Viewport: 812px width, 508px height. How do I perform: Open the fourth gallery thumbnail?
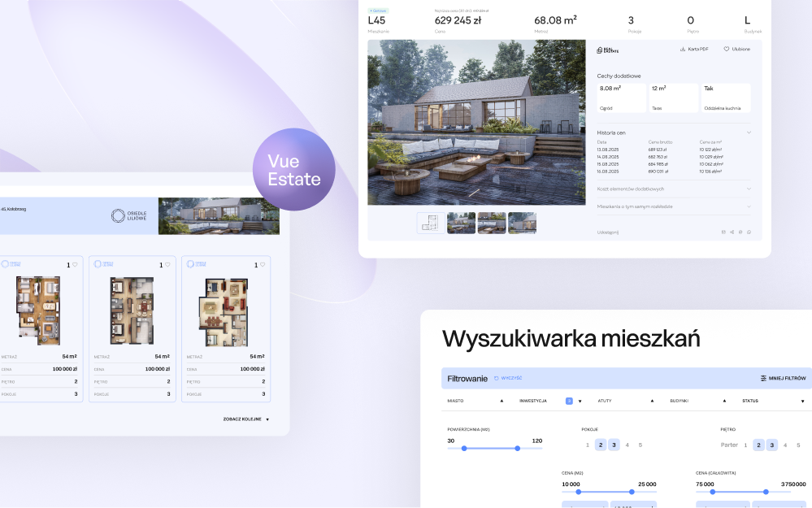pyautogui.click(x=522, y=224)
